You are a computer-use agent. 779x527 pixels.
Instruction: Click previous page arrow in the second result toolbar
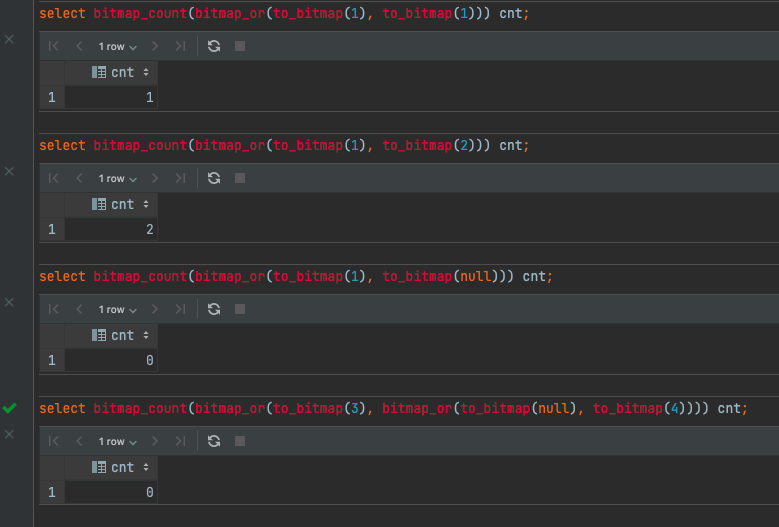[79, 178]
